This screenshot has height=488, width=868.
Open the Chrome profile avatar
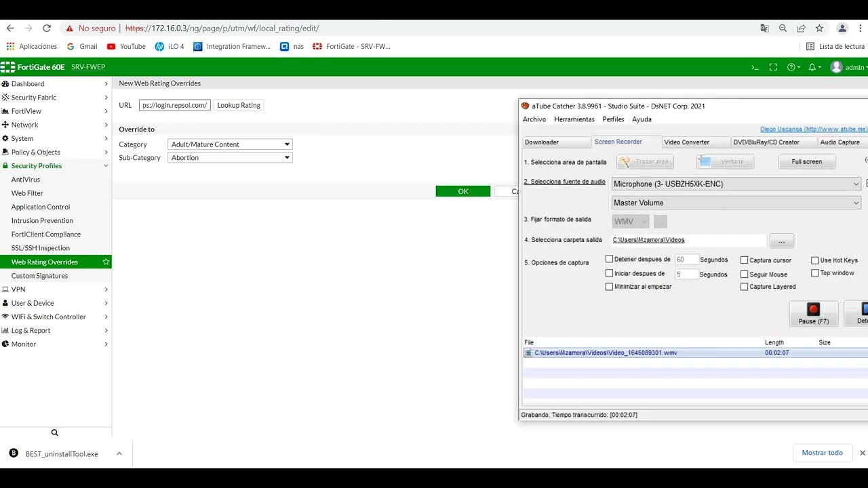842,28
